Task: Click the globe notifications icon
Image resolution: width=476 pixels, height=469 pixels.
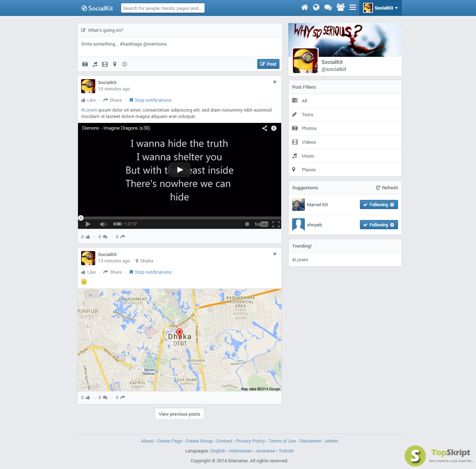Action: tap(316, 7)
